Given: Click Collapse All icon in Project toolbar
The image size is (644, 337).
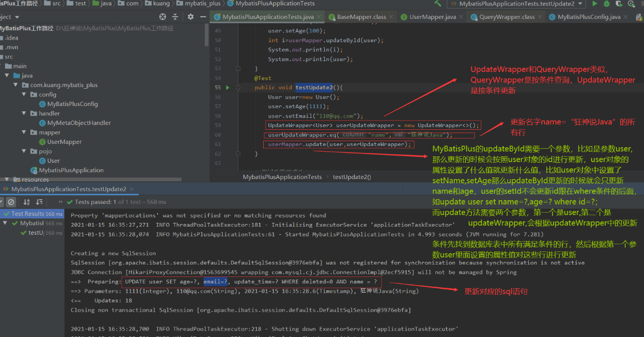Looking at the screenshot, I should coord(175,17).
